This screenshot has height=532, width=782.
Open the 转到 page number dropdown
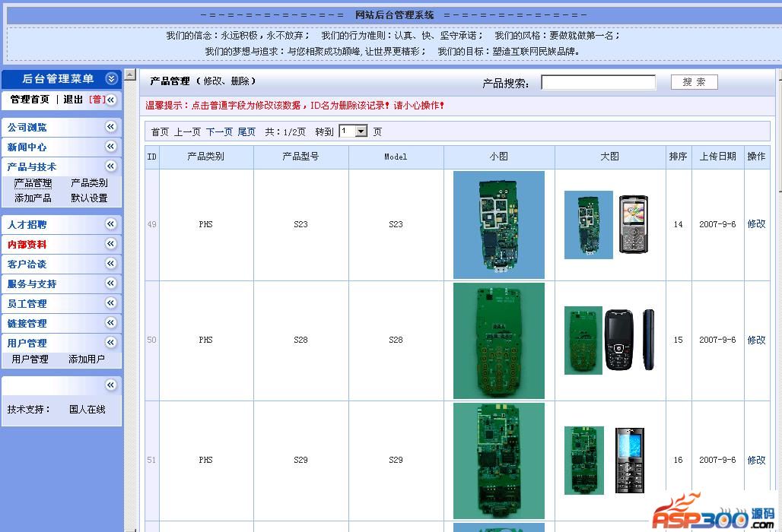click(353, 131)
